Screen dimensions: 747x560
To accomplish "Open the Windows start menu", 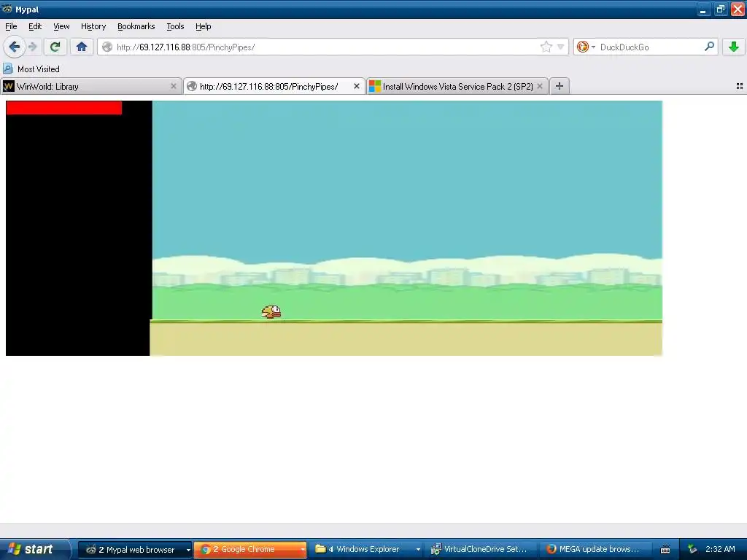I will (x=34, y=549).
